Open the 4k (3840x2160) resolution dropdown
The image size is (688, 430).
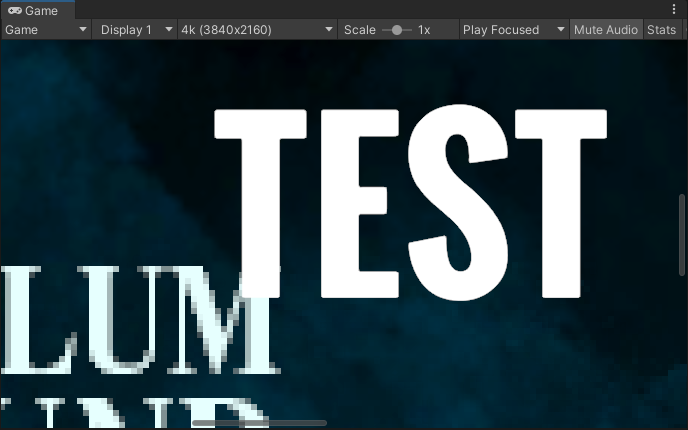257,30
